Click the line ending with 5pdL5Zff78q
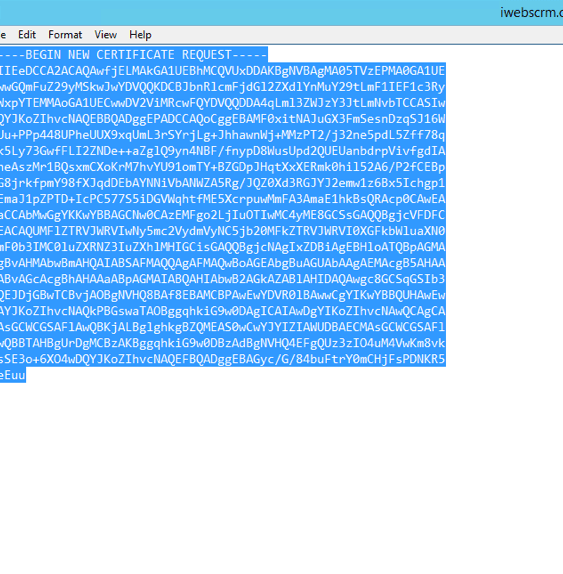563x574 pixels. pyautogui.click(x=223, y=135)
